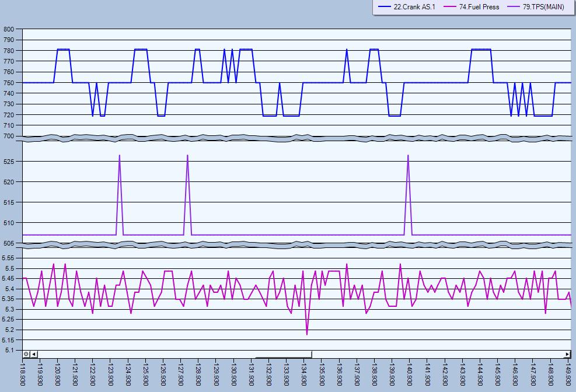The width and height of the screenshot is (576, 392).
Task: Click the 149.930 time axis label
Action: point(568,374)
